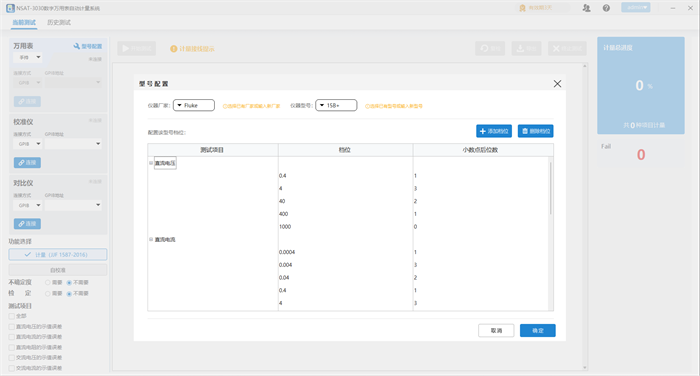Image resolution: width=700 pixels, height=376 pixels.
Task: Click the export download icon button
Action: pos(526,48)
